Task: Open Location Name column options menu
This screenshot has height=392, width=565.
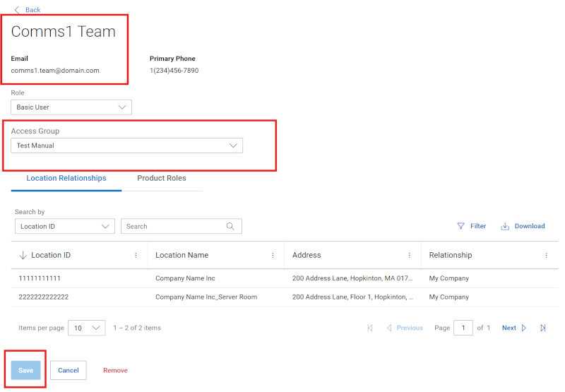Action: [x=273, y=255]
